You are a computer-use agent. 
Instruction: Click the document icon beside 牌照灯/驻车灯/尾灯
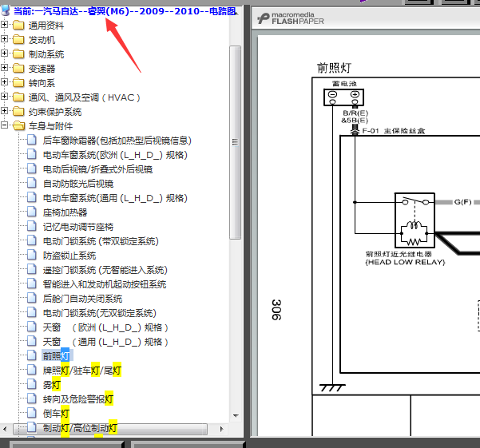[31, 370]
